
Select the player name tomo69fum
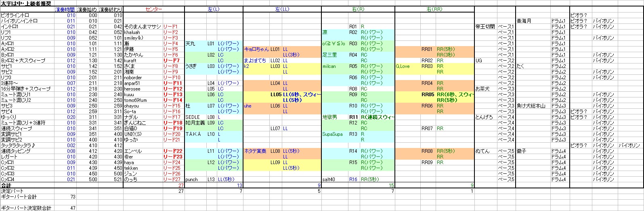[143, 100]
